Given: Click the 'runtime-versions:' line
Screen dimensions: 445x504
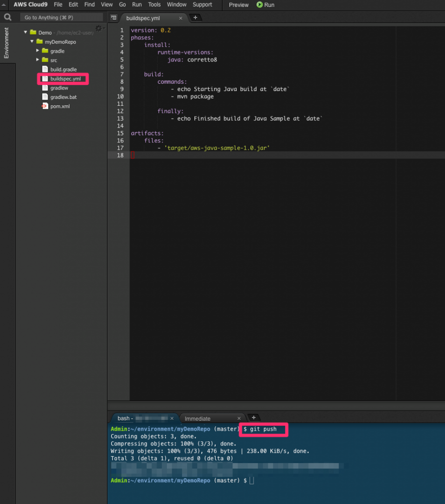Looking at the screenshot, I should click(185, 52).
